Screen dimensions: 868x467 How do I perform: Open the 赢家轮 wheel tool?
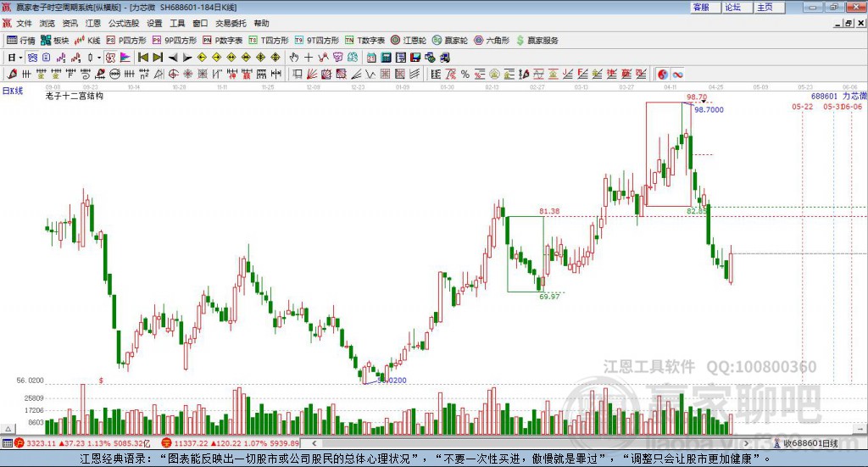point(450,41)
